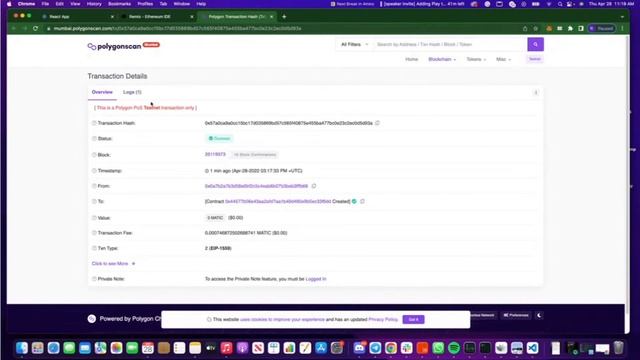Go to Home in polygonscan nav

411,59
